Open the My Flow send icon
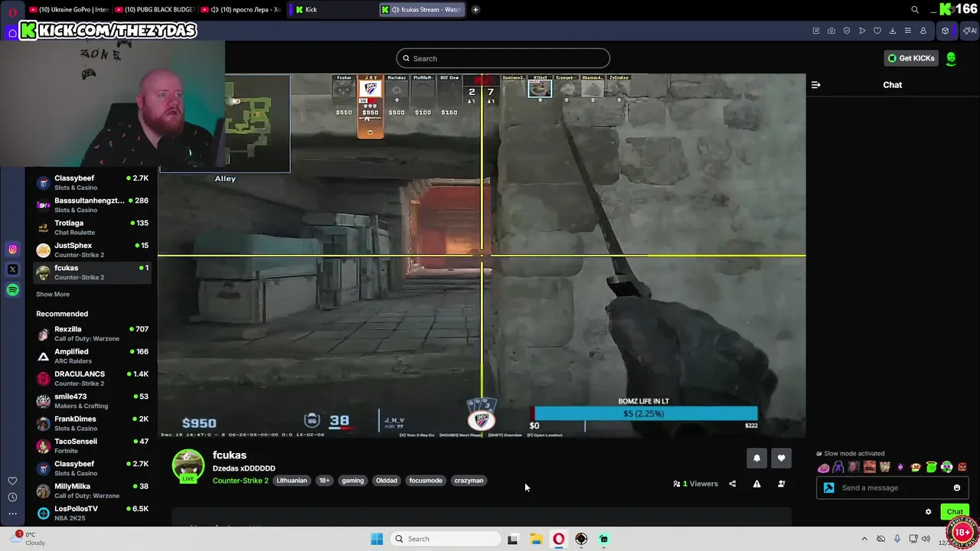The width and height of the screenshot is (980, 551). coord(862,31)
